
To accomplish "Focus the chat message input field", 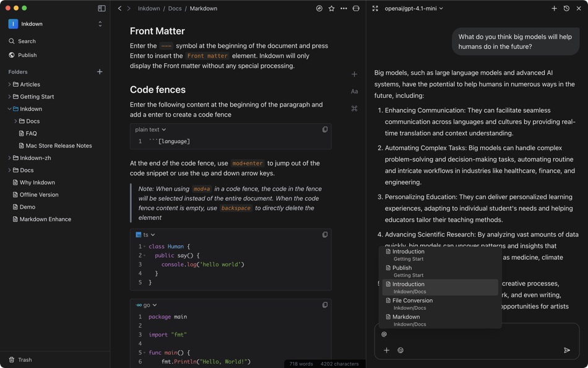I will pos(477,335).
